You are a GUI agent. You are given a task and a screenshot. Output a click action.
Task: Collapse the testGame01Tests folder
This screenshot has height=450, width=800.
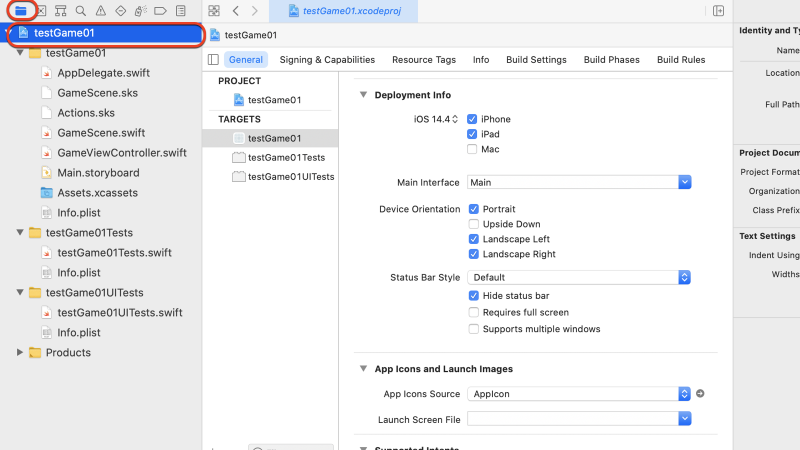(20, 233)
